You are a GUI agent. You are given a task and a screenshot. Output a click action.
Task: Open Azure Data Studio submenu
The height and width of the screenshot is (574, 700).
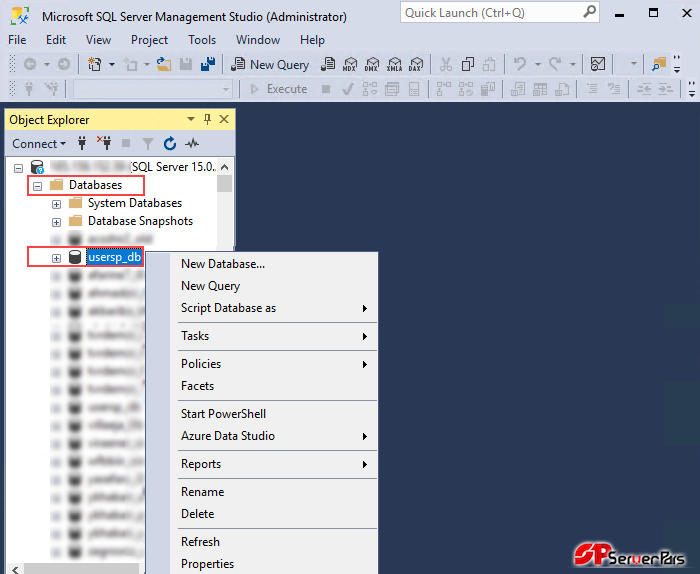point(274,436)
